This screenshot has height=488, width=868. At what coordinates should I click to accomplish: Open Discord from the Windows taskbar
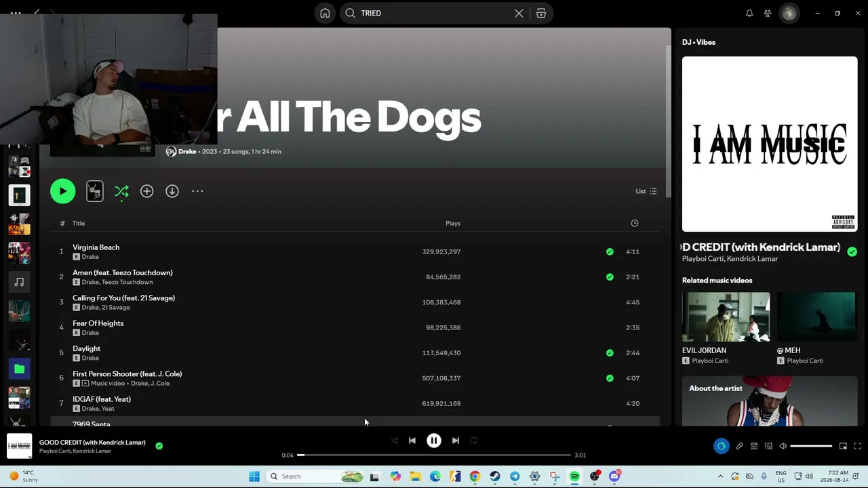coord(615,476)
